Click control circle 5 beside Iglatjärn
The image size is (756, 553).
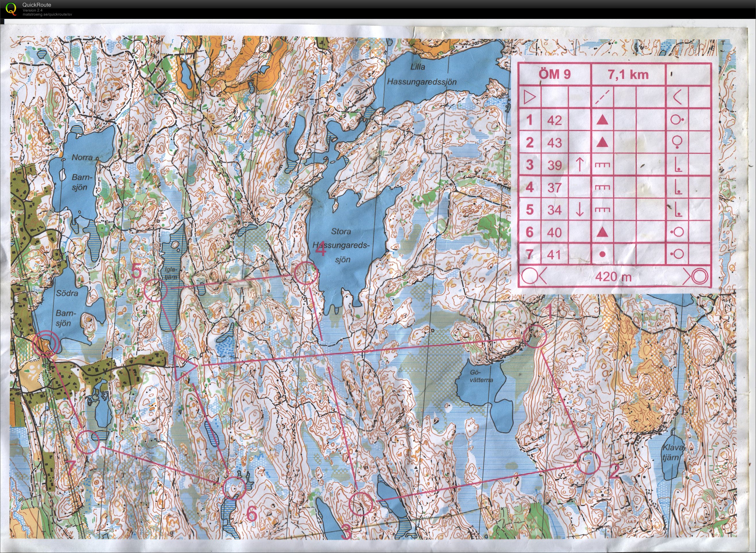point(156,290)
